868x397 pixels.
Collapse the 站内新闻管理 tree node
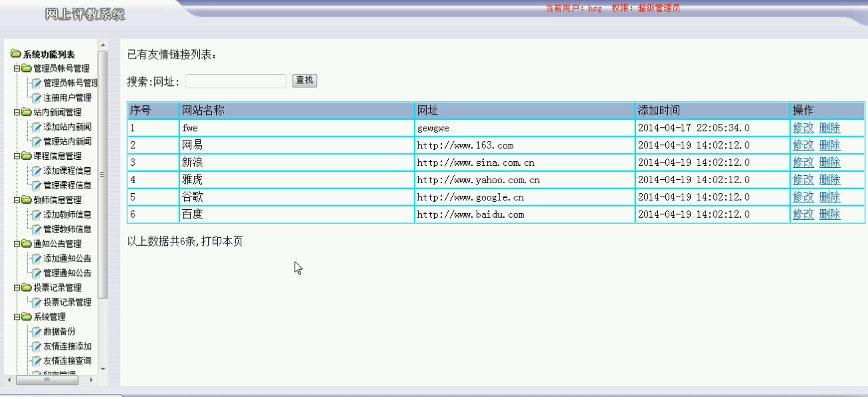click(x=17, y=112)
